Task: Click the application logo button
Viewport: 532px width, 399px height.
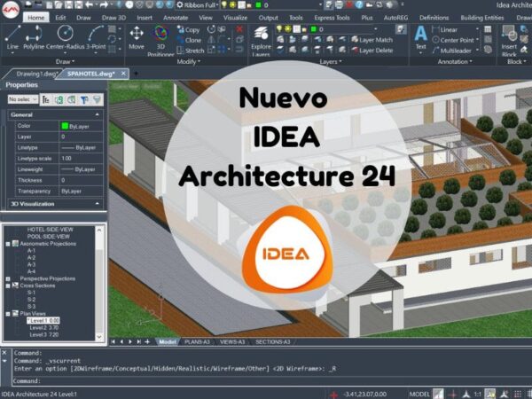Action: tap(11, 10)
